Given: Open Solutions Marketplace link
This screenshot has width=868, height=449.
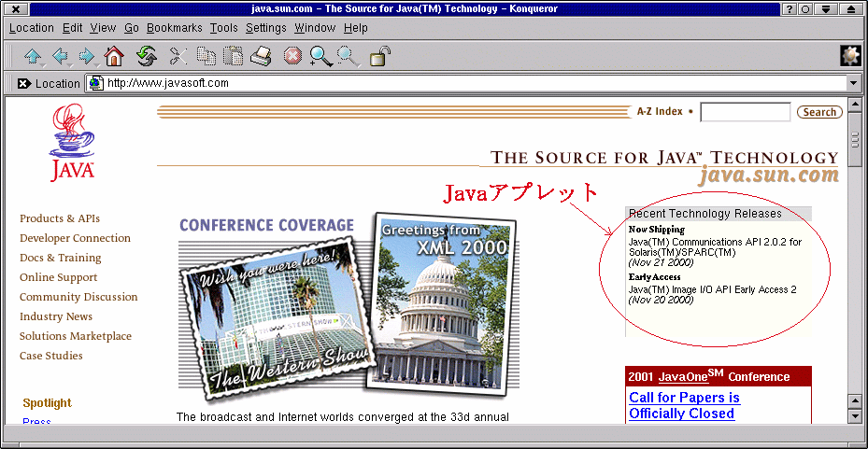Looking at the screenshot, I should (76, 336).
